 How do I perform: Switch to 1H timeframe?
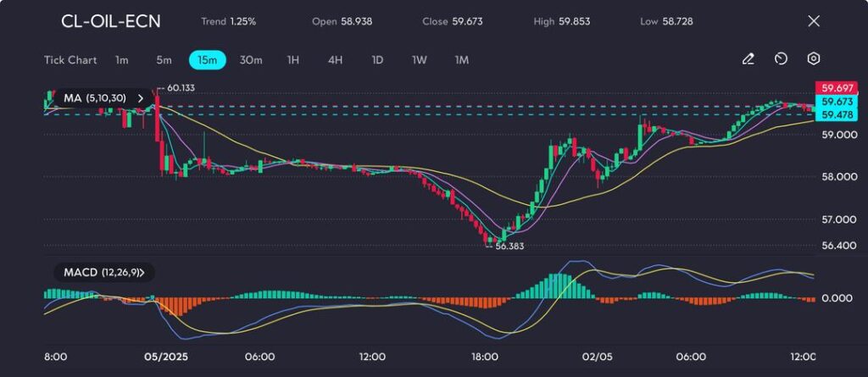tap(293, 60)
